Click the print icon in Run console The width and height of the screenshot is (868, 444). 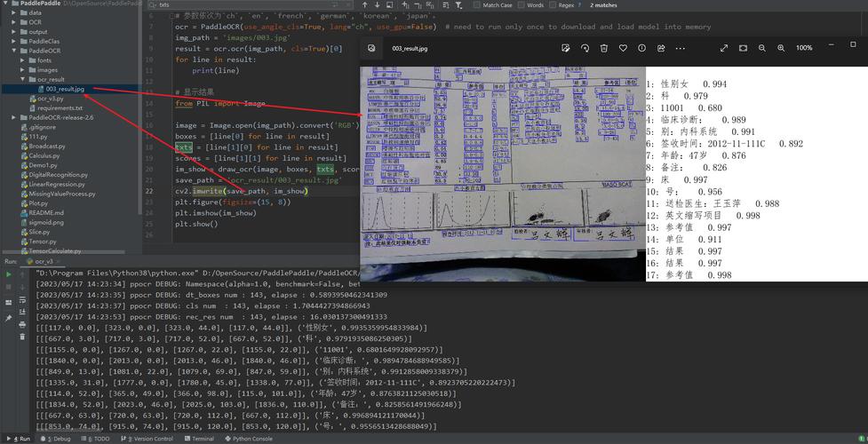coord(21,325)
